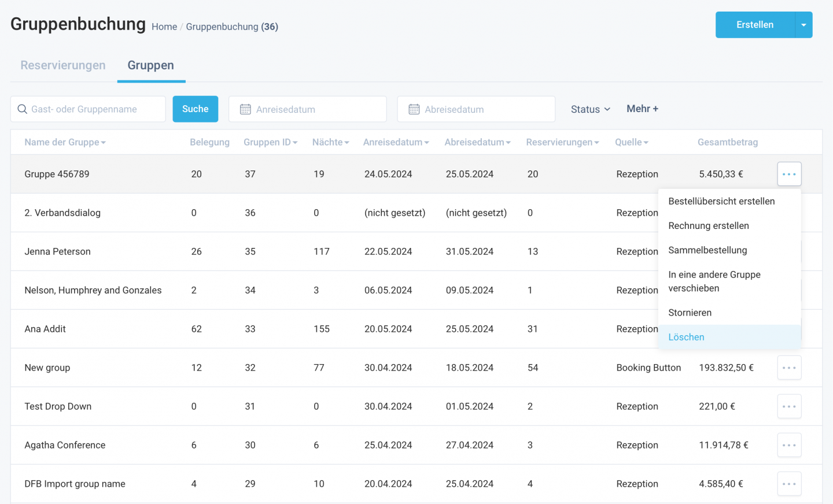This screenshot has height=504, width=833.
Task: Sort by Nächte column
Action: click(330, 142)
